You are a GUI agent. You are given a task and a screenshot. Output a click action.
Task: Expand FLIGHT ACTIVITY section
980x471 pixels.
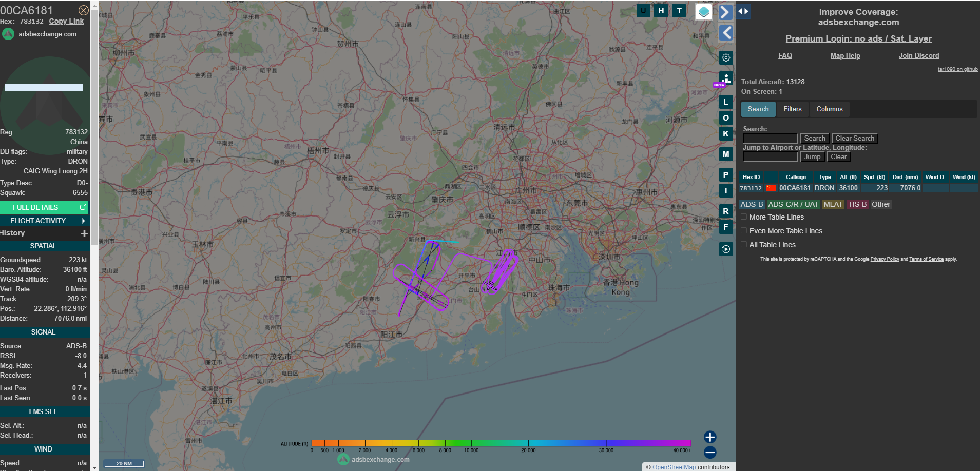click(44, 221)
